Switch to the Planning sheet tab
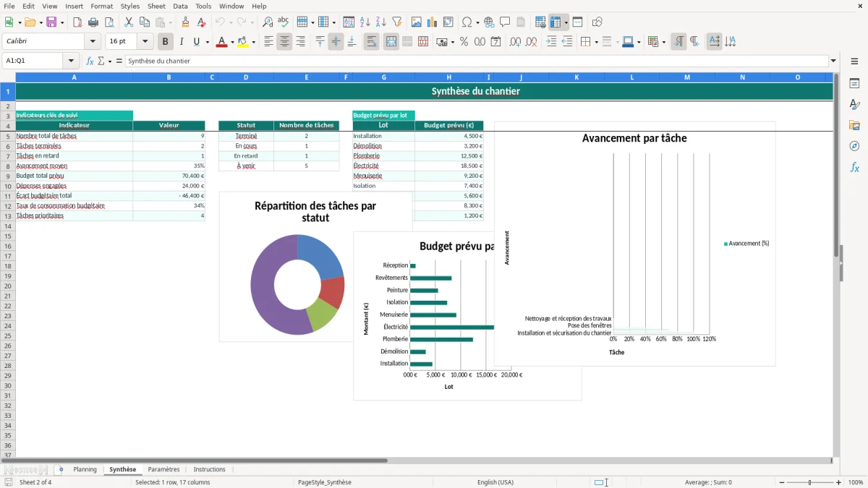The width and height of the screenshot is (868, 488). [85, 469]
